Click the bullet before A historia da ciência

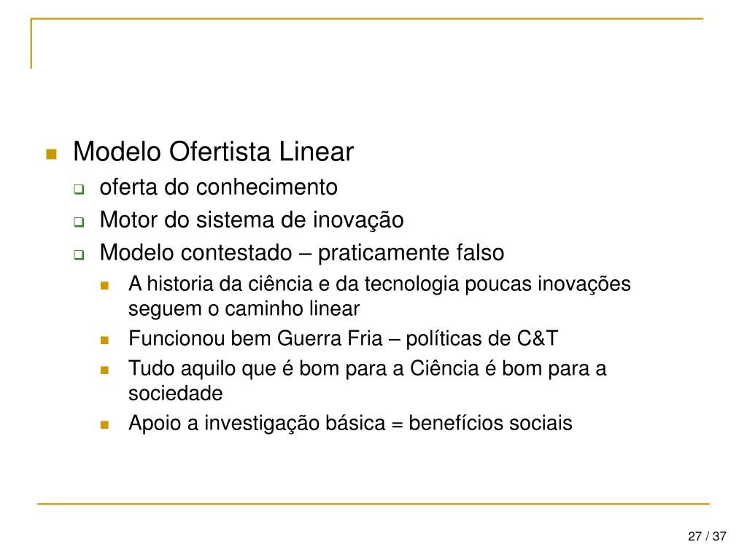click(x=105, y=286)
